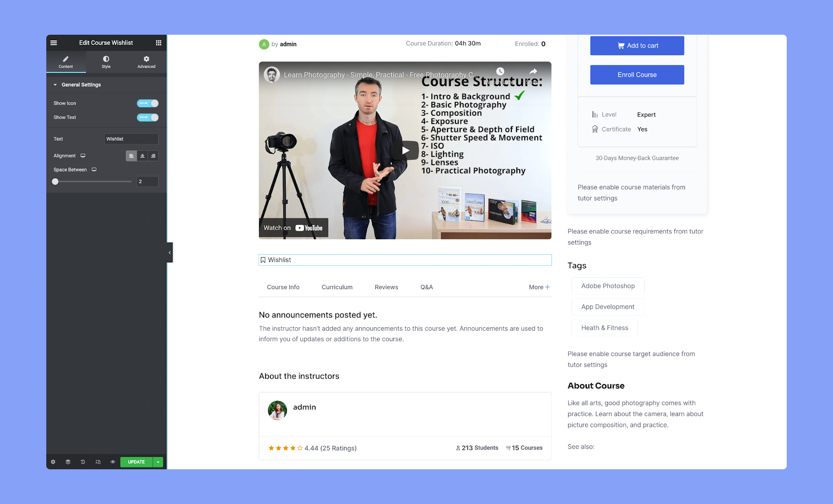Click the Wishlist bookmark icon

tap(263, 260)
